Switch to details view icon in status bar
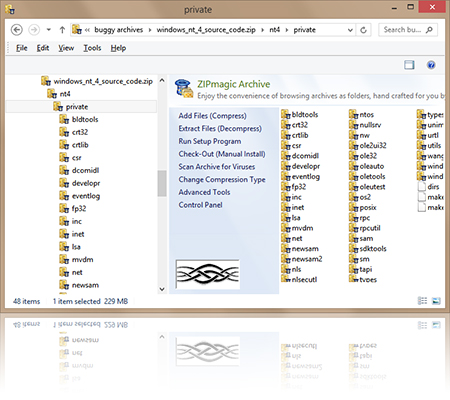The width and height of the screenshot is (450, 400). click(x=422, y=301)
